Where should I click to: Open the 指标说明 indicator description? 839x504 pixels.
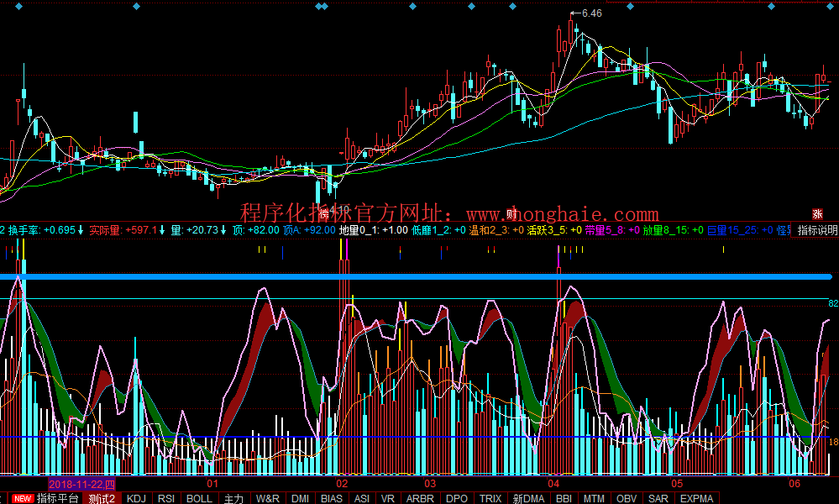[x=816, y=230]
